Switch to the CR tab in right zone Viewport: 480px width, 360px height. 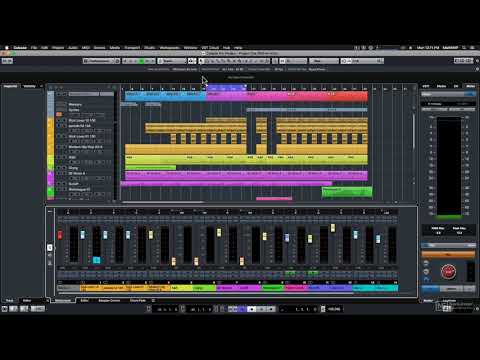click(456, 86)
